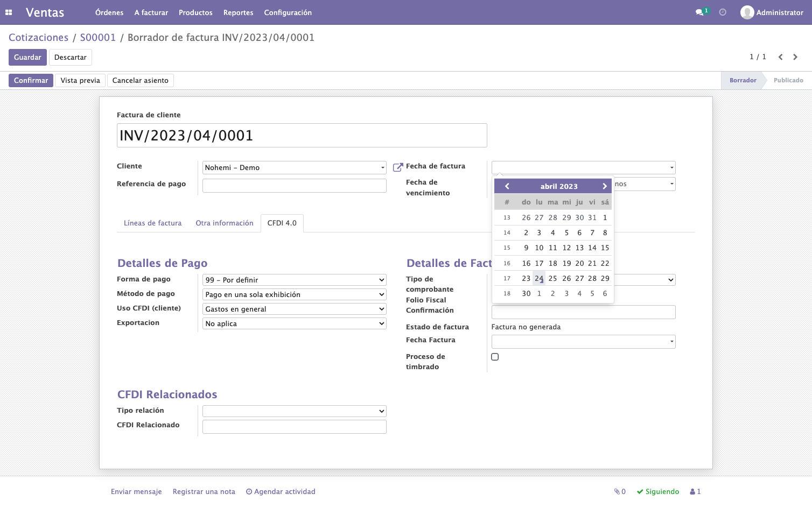Click the Guardar button

coord(27,58)
